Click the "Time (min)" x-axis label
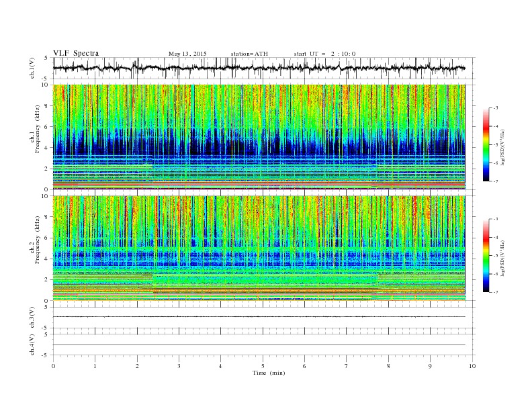This screenshot has height=411, width=532. click(269, 373)
